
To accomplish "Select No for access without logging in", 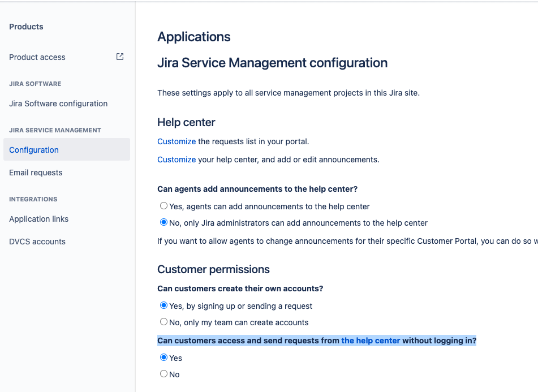I will click(x=163, y=374).
